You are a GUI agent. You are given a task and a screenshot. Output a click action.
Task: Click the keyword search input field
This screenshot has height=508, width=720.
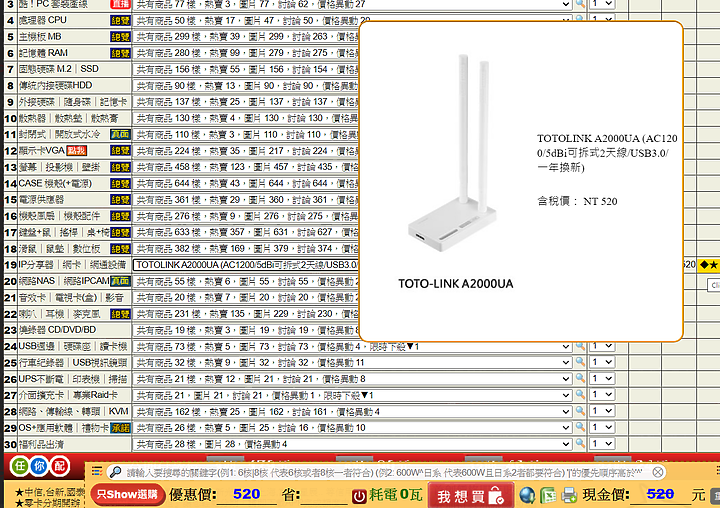click(x=387, y=472)
